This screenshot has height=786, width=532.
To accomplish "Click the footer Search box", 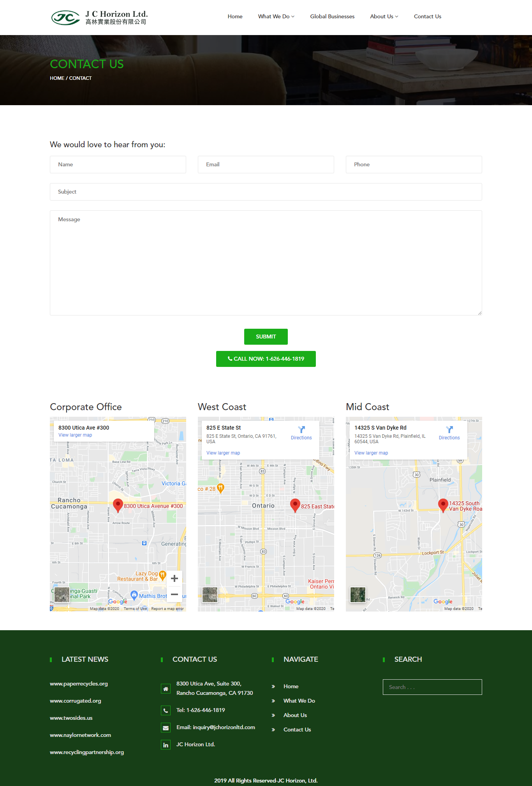I will (432, 687).
